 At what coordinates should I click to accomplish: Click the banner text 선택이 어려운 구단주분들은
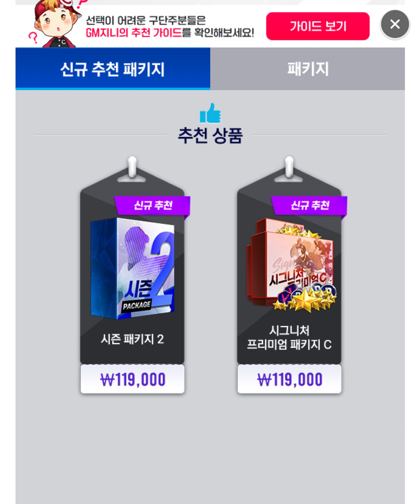pyautogui.click(x=146, y=20)
